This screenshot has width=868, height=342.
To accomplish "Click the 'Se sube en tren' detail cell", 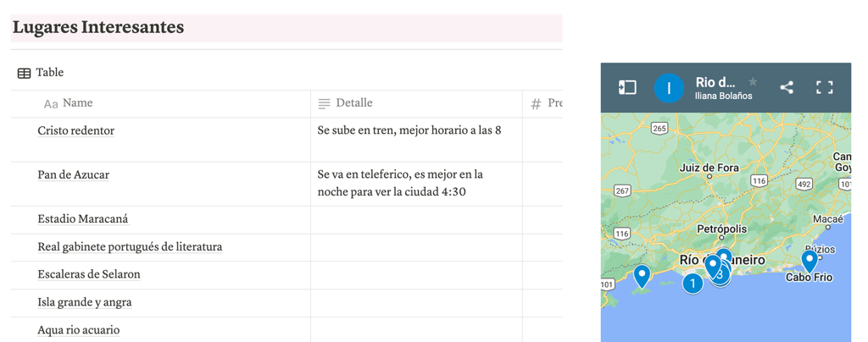I will coord(416,140).
